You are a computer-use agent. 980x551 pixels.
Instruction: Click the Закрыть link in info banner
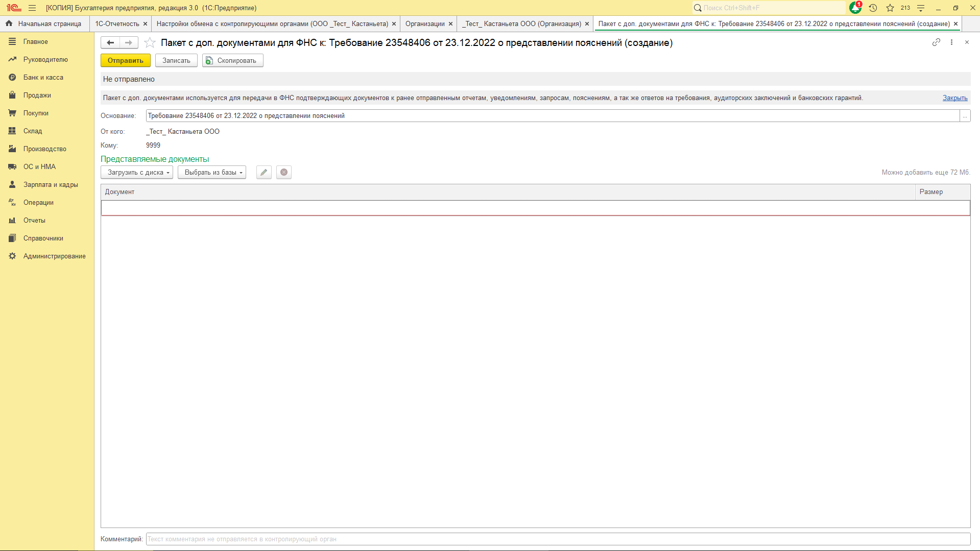point(954,98)
